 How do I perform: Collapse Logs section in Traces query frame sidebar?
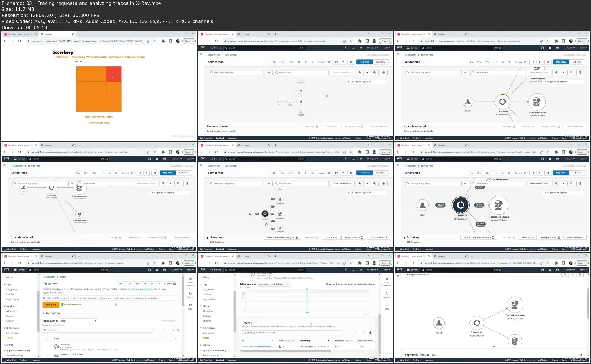pos(5,285)
